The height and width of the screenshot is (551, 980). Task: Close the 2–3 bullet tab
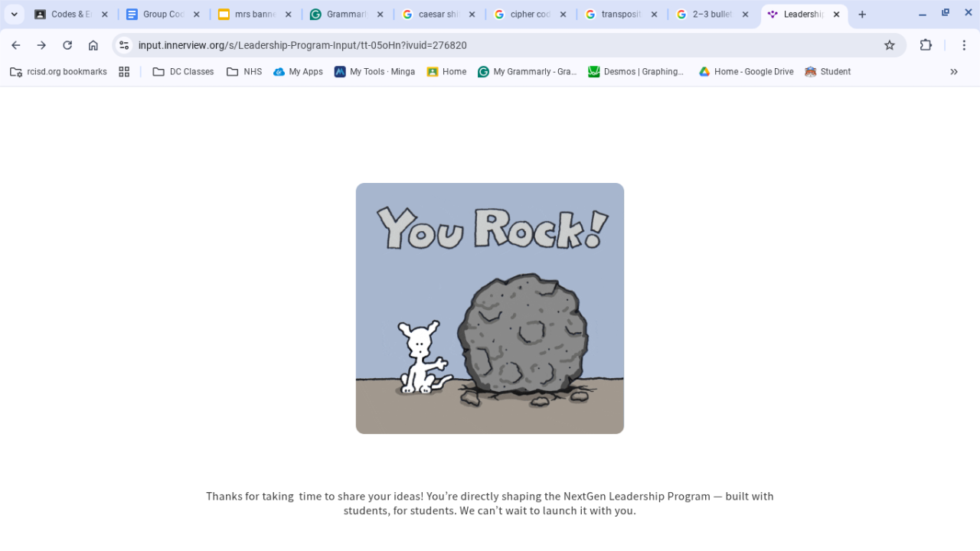point(746,15)
